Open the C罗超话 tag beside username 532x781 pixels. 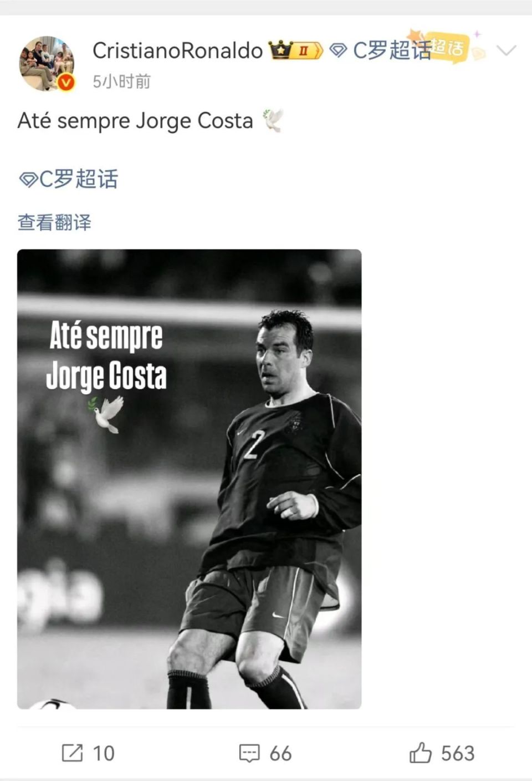392,50
